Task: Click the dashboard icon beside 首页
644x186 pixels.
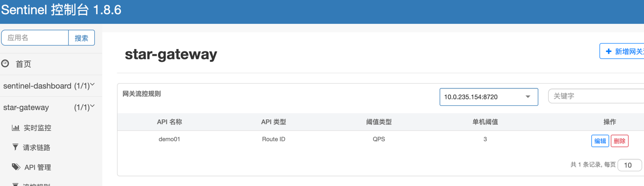Action: [x=5, y=63]
